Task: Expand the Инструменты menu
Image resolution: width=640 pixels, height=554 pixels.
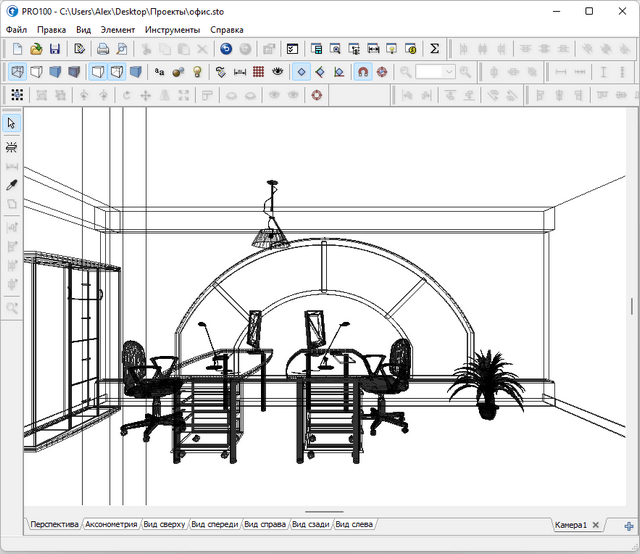Action: pyautogui.click(x=172, y=30)
